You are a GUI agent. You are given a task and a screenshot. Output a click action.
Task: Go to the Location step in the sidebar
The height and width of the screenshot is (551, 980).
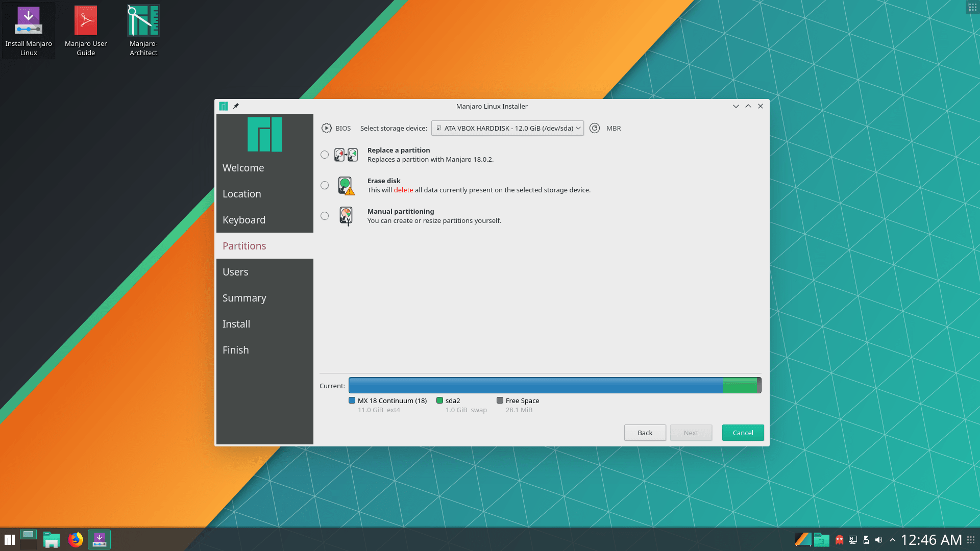click(x=264, y=194)
